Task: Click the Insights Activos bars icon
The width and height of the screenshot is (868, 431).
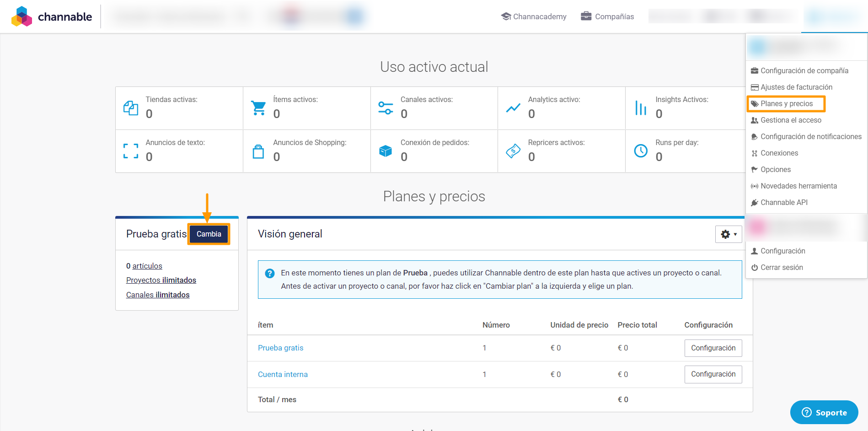Action: 641,108
